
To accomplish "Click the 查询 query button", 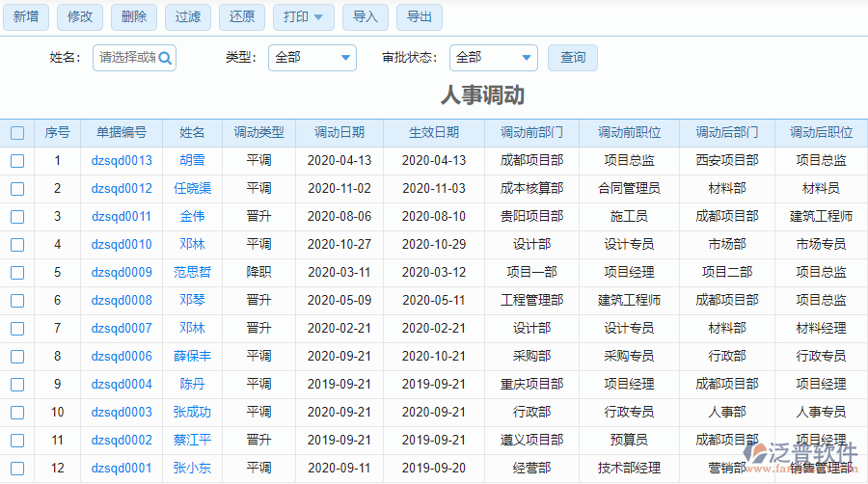I will [573, 58].
